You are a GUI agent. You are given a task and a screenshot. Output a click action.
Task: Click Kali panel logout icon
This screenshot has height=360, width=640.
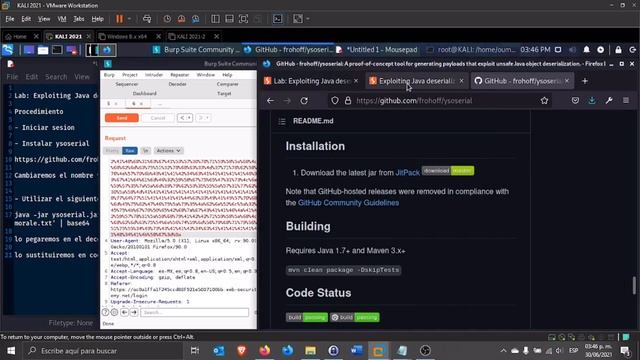tap(633, 49)
